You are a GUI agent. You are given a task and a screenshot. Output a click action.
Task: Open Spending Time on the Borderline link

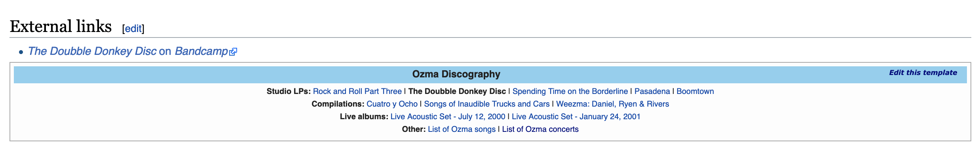click(570, 91)
